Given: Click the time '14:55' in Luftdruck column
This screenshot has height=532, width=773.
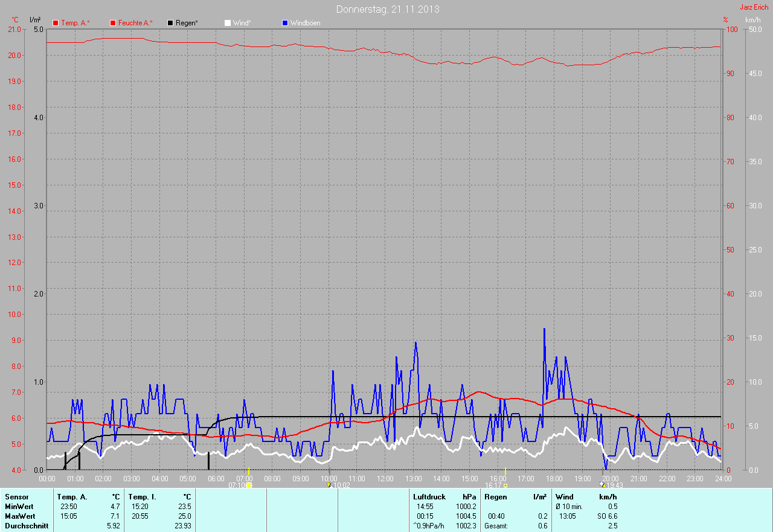Looking at the screenshot, I should point(425,507).
